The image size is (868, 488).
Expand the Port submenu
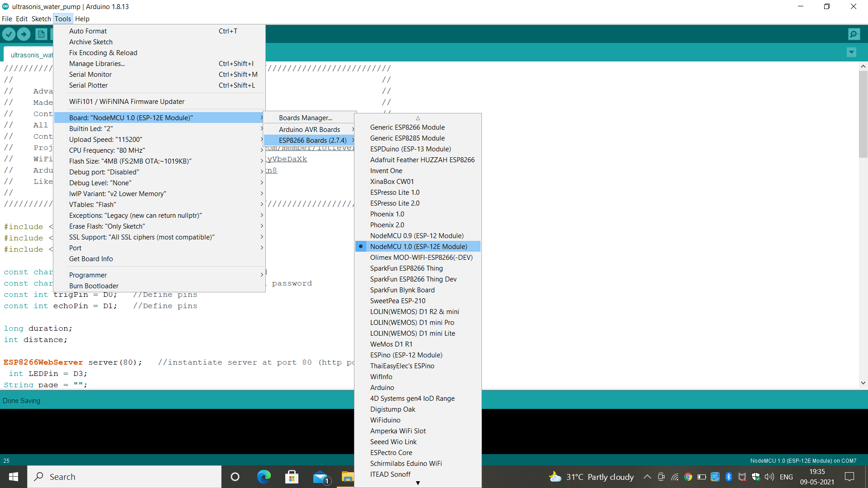[159, 248]
